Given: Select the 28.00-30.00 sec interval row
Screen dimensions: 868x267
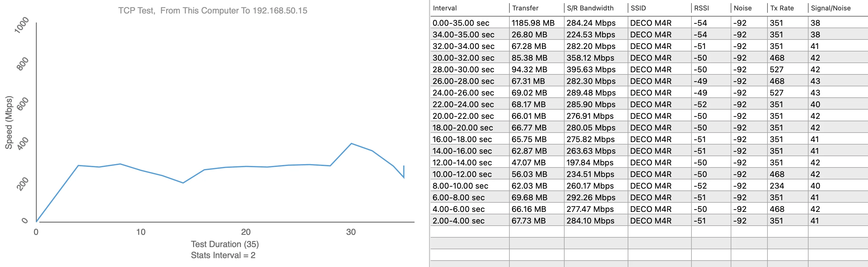Looking at the screenshot, I should [x=463, y=70].
